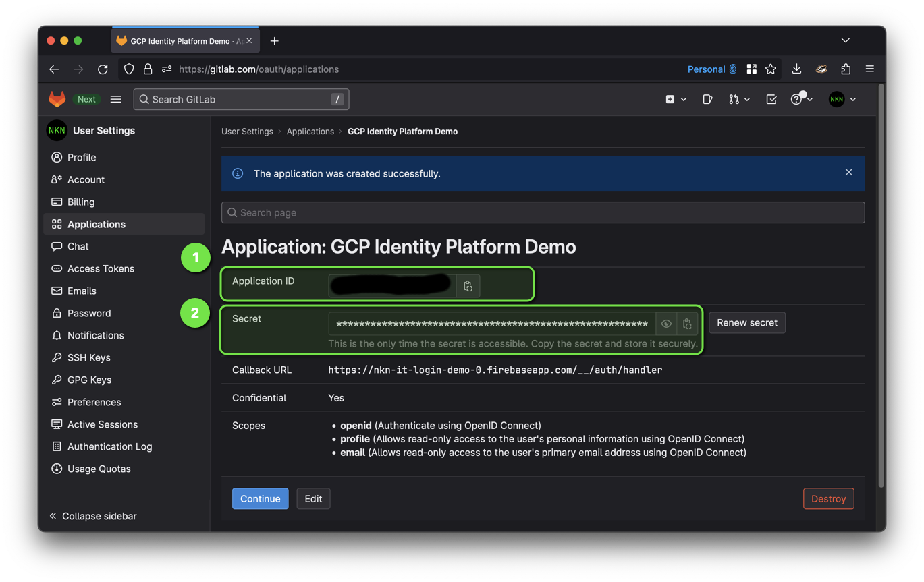Reveal the Secret with the eye icon

[x=666, y=324]
